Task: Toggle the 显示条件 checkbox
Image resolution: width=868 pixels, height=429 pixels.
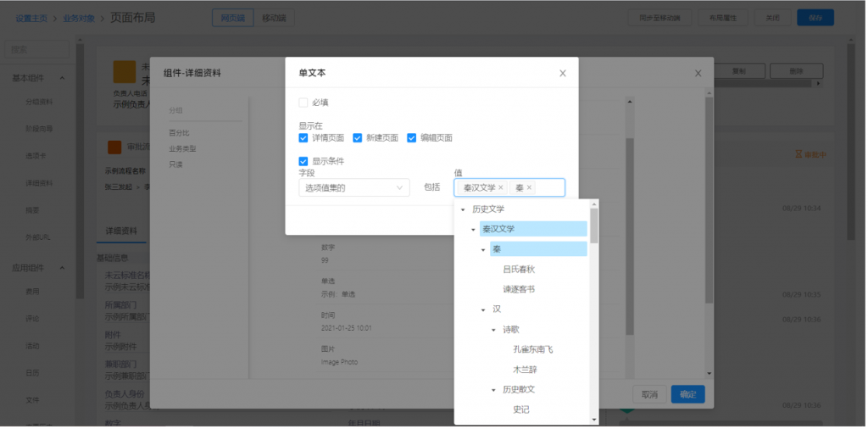Action: (303, 161)
